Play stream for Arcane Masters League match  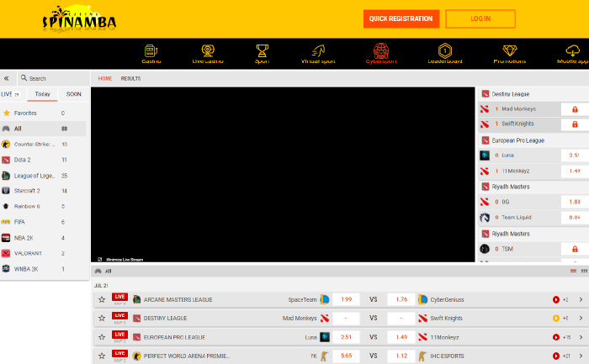pos(556,299)
